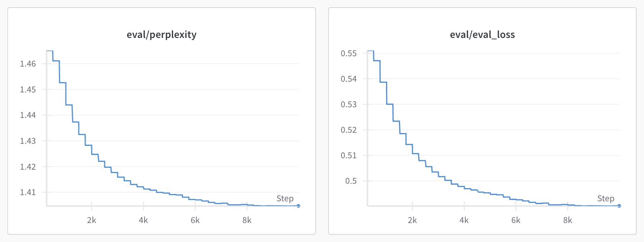Click the 8k tick label on eval_loss chart
The image size is (644, 242).
click(567, 220)
